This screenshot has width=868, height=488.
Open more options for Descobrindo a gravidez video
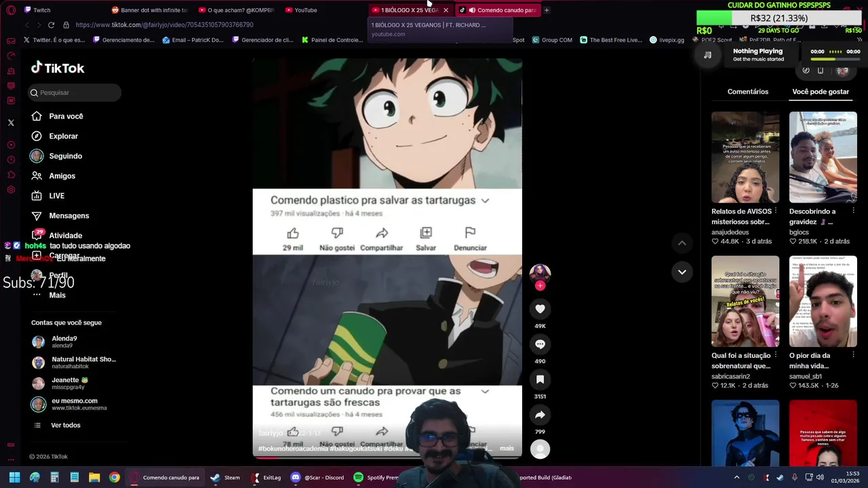click(x=853, y=211)
